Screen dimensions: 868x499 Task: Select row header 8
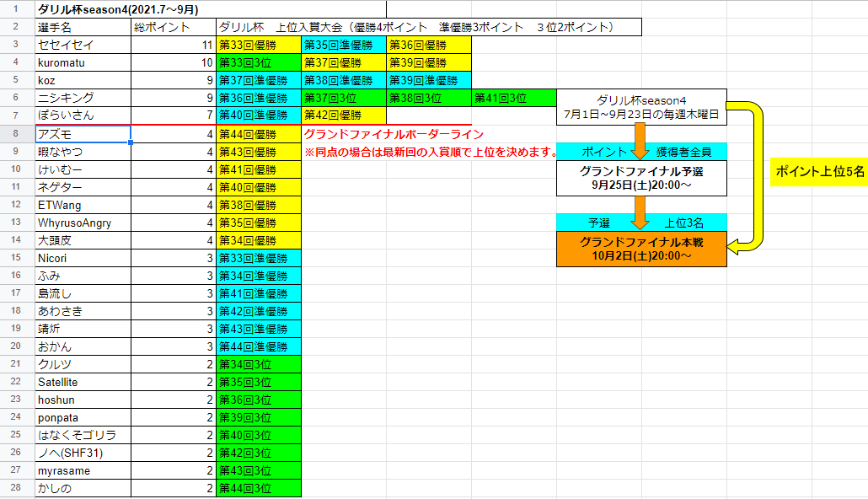15,133
